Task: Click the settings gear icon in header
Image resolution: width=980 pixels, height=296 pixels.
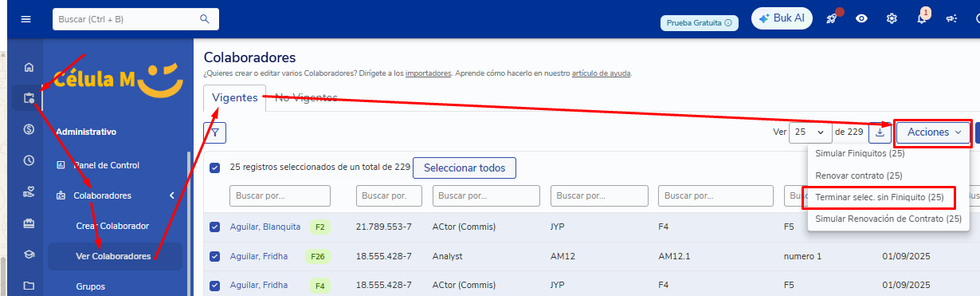Action: [892, 19]
